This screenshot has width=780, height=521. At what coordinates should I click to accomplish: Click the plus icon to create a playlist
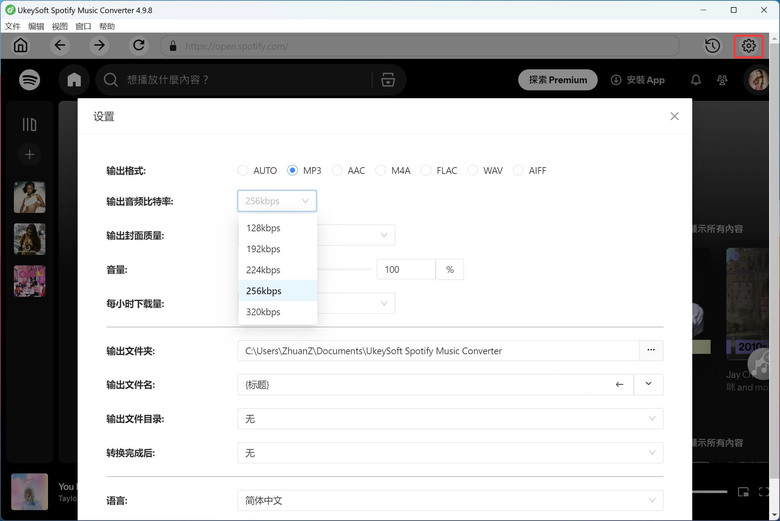click(29, 155)
